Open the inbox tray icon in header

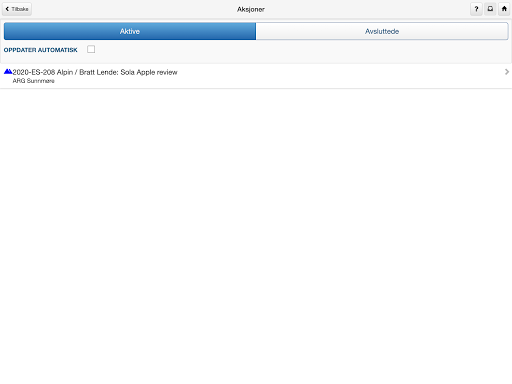490,9
